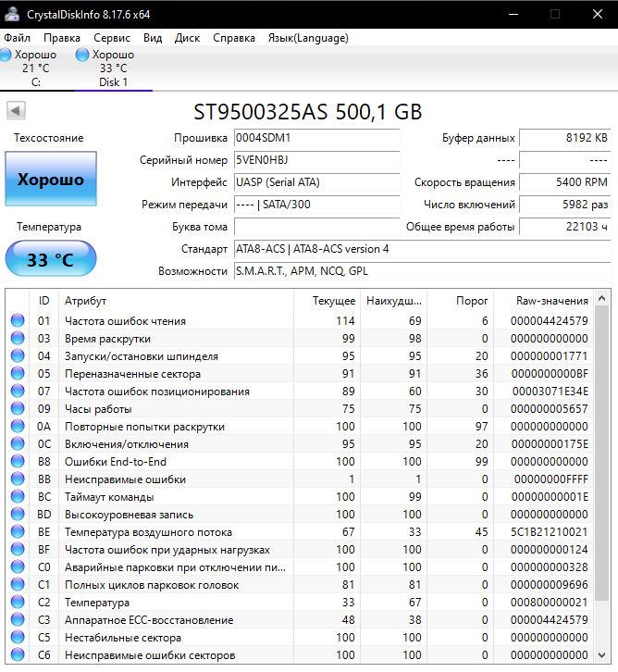Viewport: 618px width, 672px height.
Task: Click the CrystalDiskInfo app icon in title bar
Action: point(12,14)
